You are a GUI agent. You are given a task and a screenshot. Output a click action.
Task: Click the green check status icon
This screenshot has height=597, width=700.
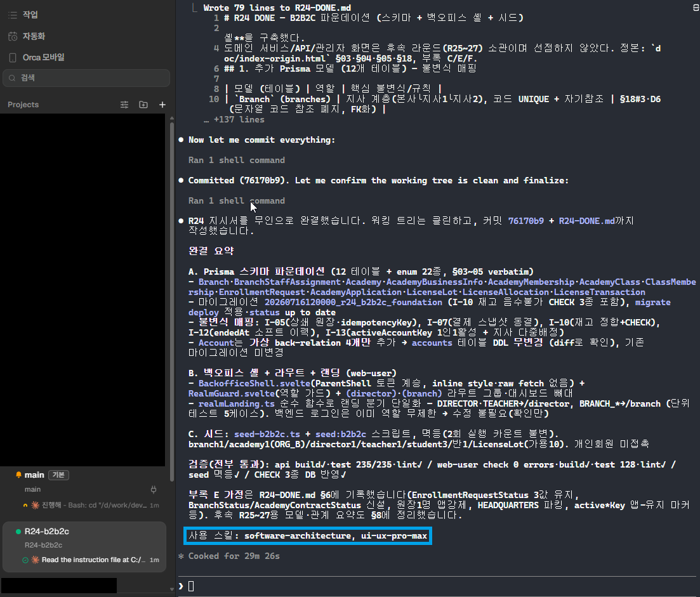coord(25,560)
